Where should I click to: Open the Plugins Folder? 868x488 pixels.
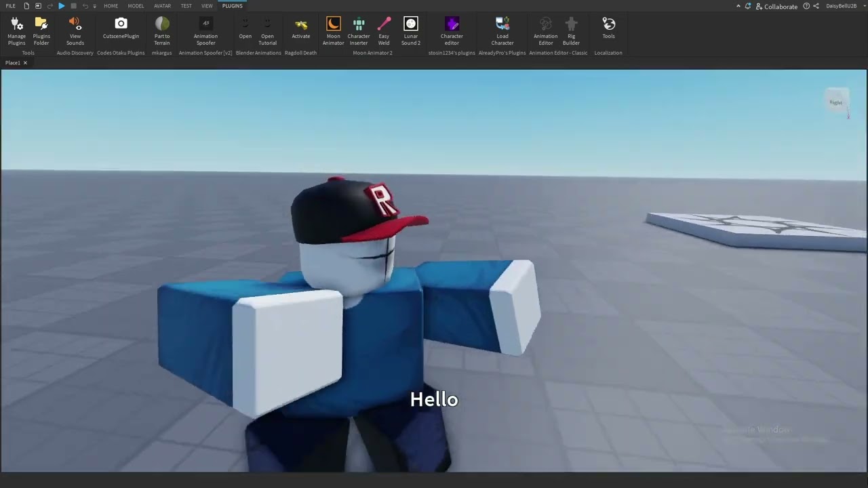tap(41, 31)
